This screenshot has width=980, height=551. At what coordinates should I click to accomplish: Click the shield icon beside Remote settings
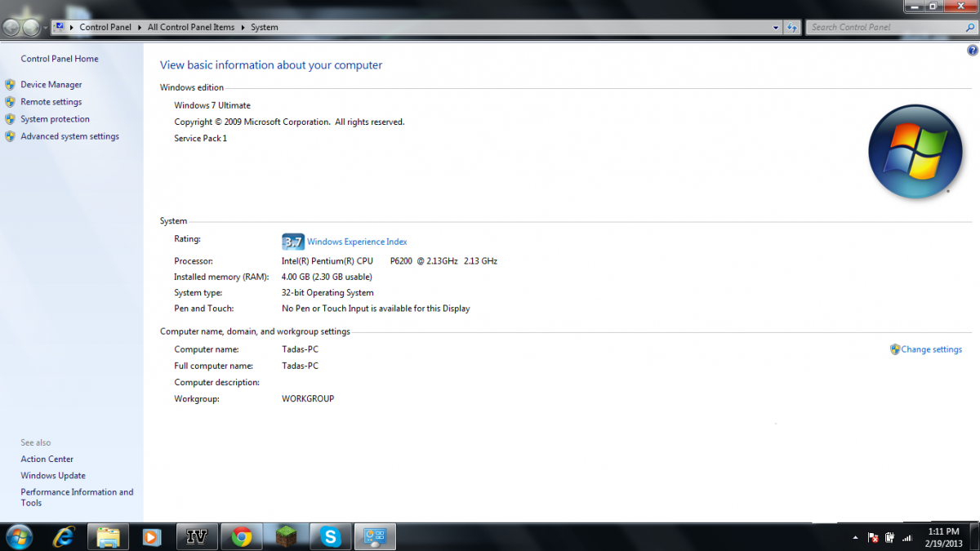click(10, 102)
